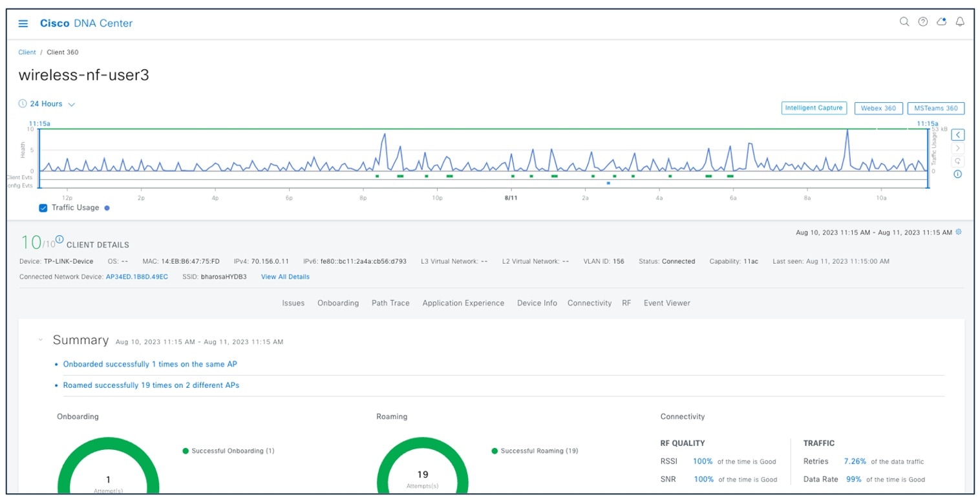980x499 pixels.
Task: Click the info icon next to health score
Action: coord(59,239)
